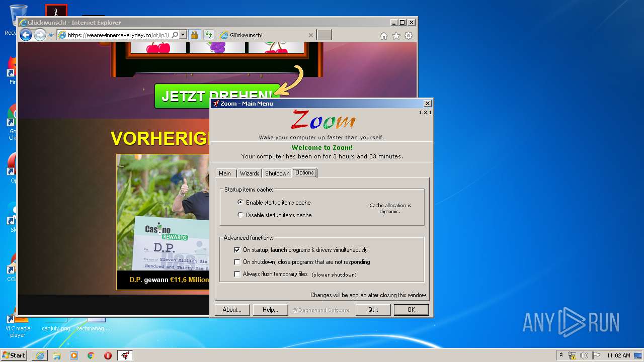Close the Glückwunsch! tab
The image size is (644, 362).
pyautogui.click(x=310, y=35)
